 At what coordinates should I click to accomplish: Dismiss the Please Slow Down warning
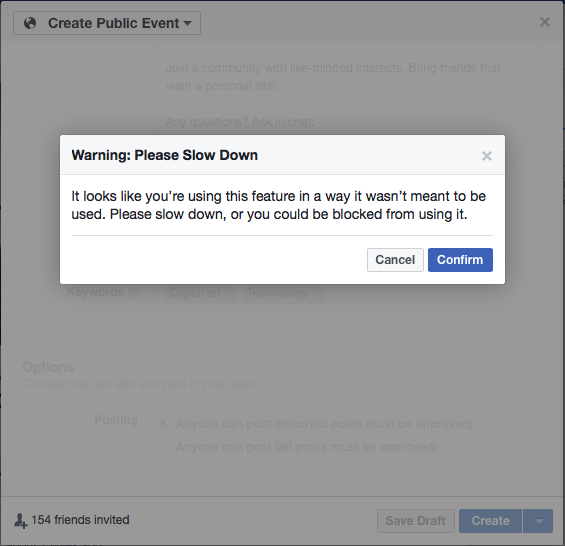point(487,156)
